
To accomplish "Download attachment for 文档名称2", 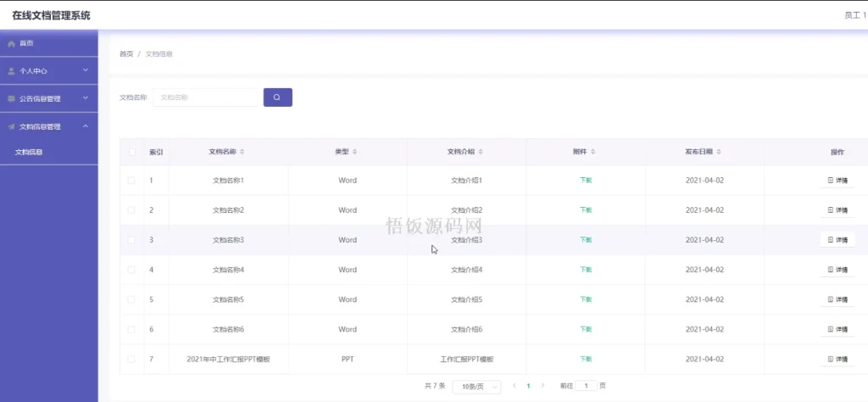I will pyautogui.click(x=586, y=210).
